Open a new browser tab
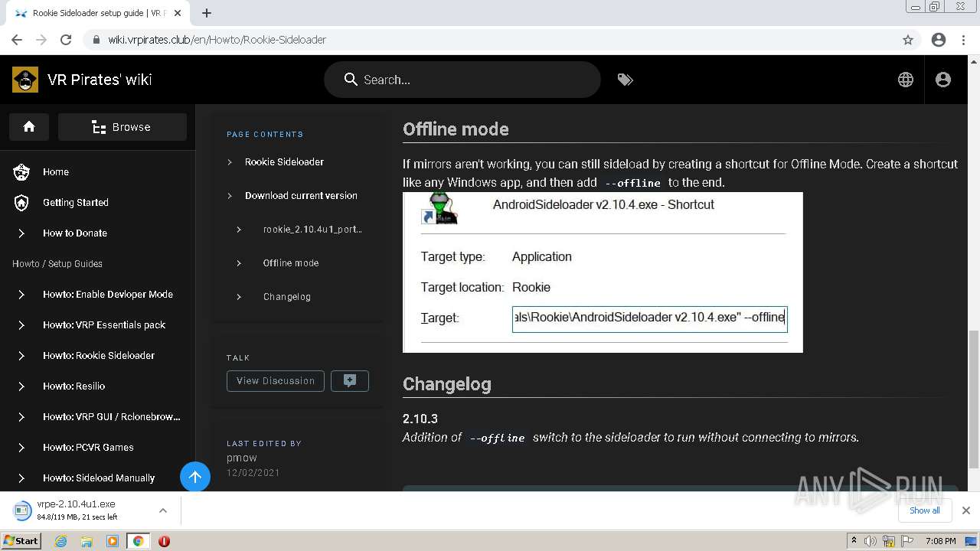 coord(207,13)
